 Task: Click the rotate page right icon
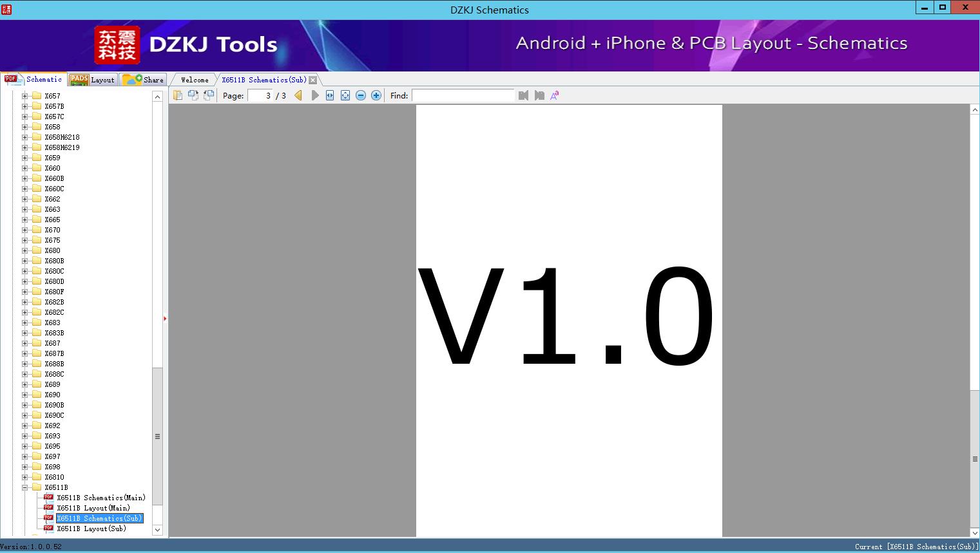209,95
